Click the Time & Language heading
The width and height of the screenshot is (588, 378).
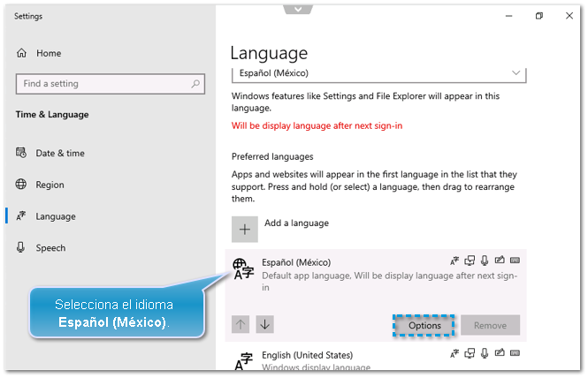click(x=52, y=115)
